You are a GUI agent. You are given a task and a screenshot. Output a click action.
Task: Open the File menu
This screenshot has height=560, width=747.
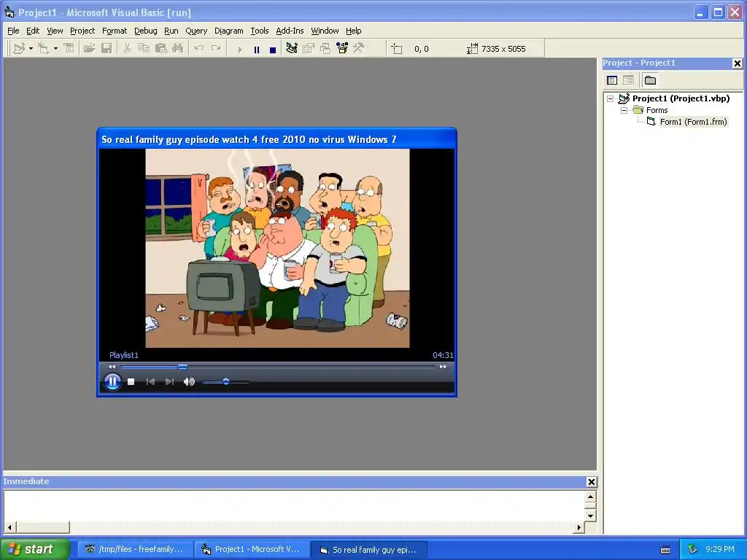pyautogui.click(x=13, y=31)
